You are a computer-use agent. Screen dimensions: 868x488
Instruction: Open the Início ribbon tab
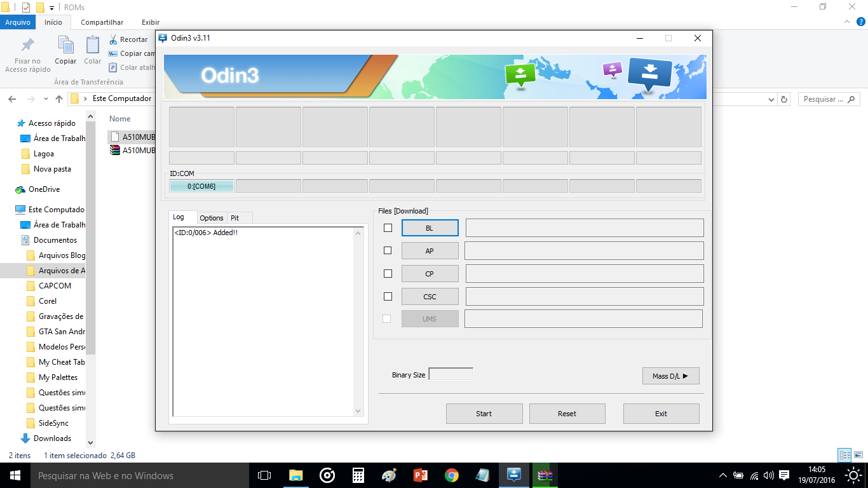pyautogui.click(x=53, y=22)
